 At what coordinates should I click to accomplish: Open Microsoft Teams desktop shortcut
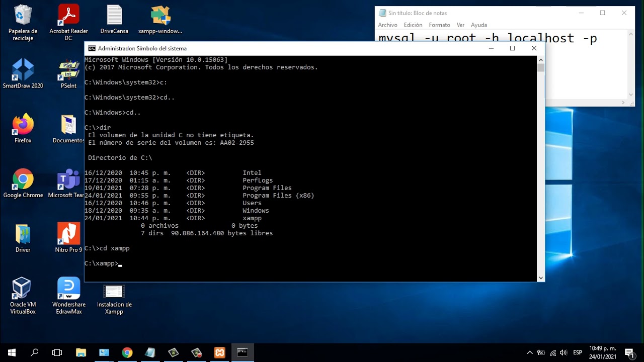click(68, 184)
